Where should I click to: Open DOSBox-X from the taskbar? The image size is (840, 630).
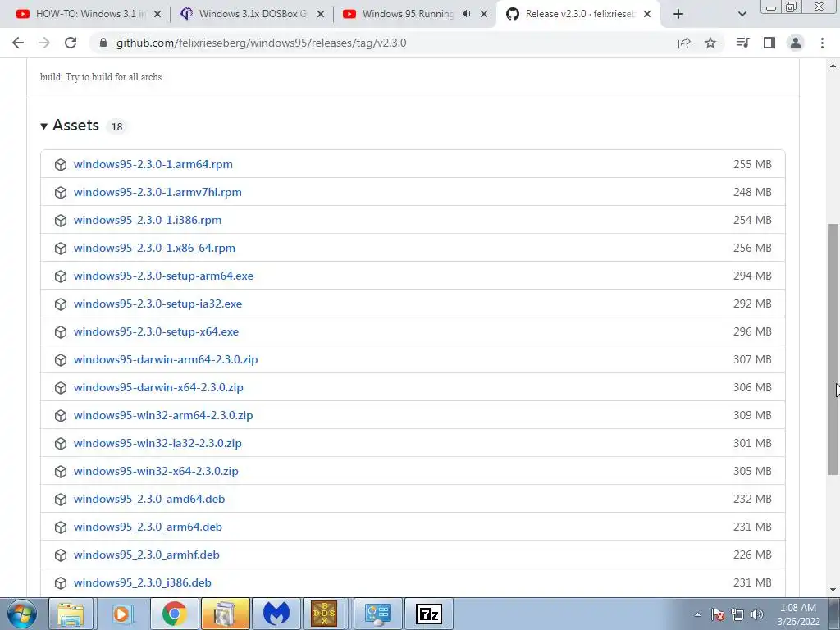(324, 614)
